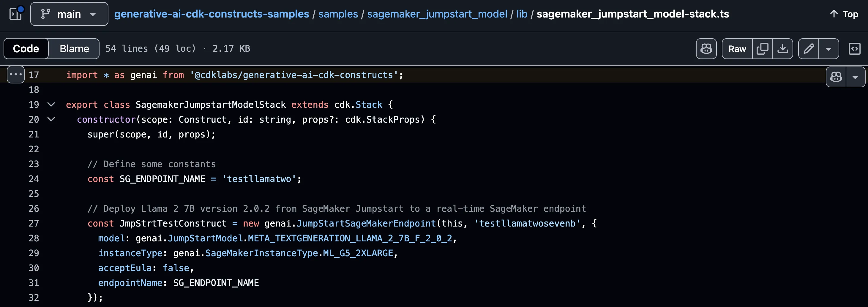Edit this file with pencil icon
This screenshot has width=868, height=307.
tap(808, 49)
